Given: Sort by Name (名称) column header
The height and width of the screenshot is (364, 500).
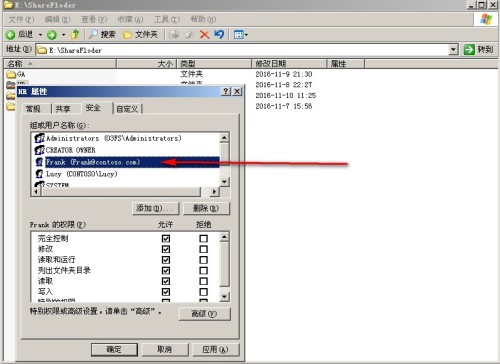Looking at the screenshot, I should [x=60, y=64].
